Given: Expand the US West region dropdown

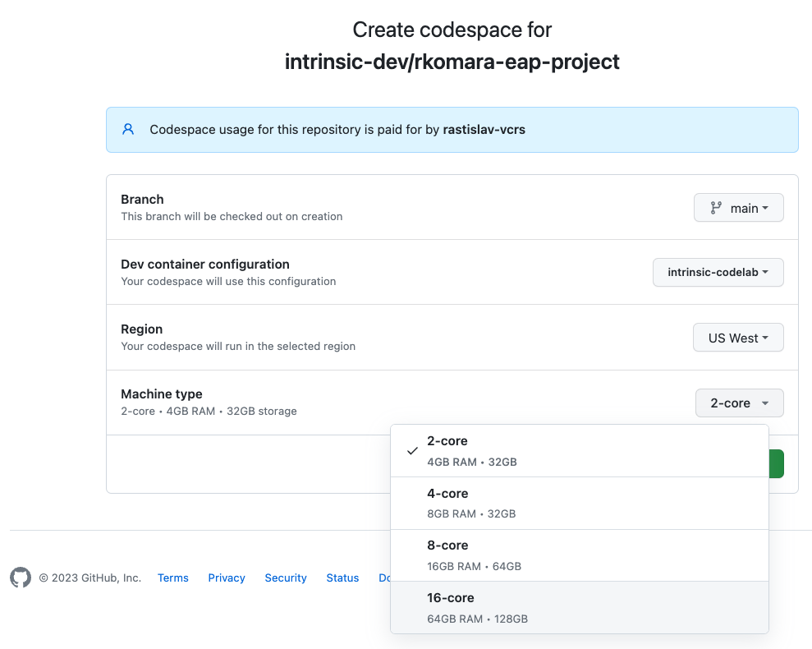Looking at the screenshot, I should point(737,338).
